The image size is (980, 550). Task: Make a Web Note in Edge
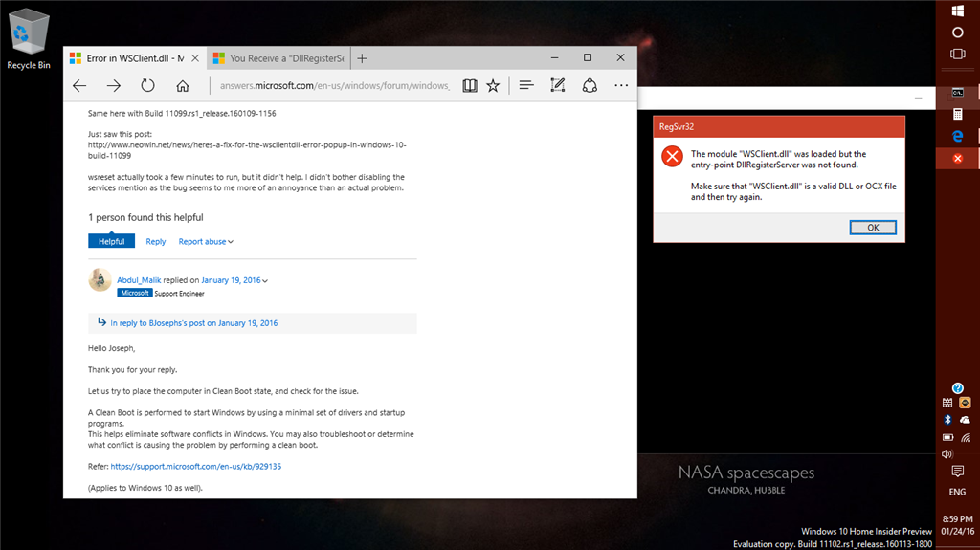pyautogui.click(x=558, y=86)
